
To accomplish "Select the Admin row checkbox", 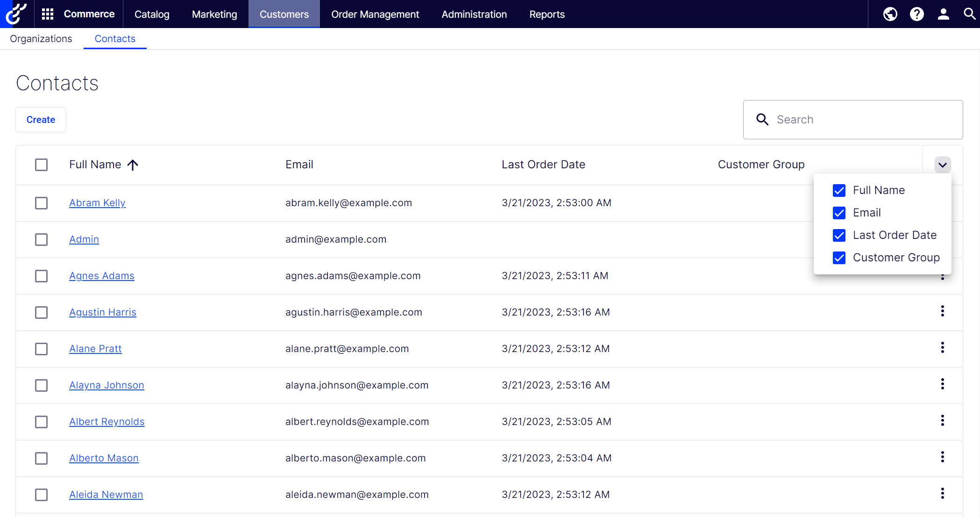I will click(x=42, y=239).
